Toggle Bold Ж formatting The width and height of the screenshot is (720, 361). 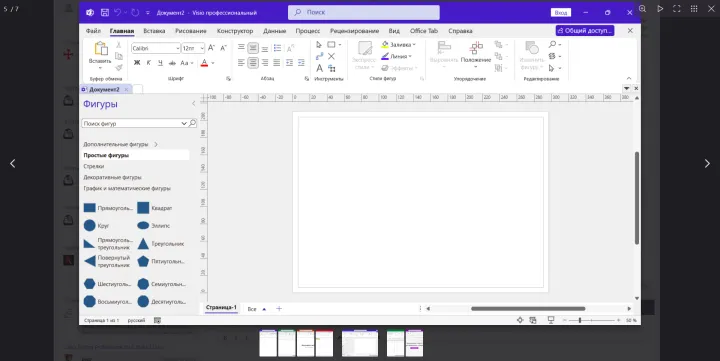point(137,63)
